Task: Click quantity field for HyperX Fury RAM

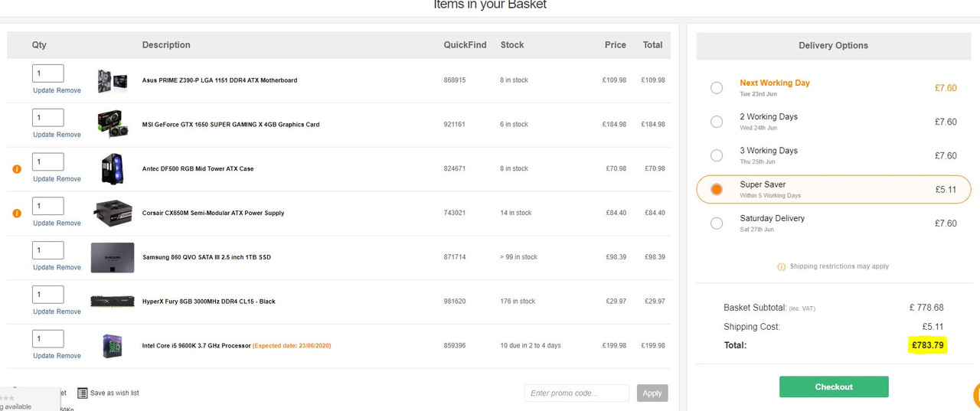Action: pyautogui.click(x=48, y=295)
